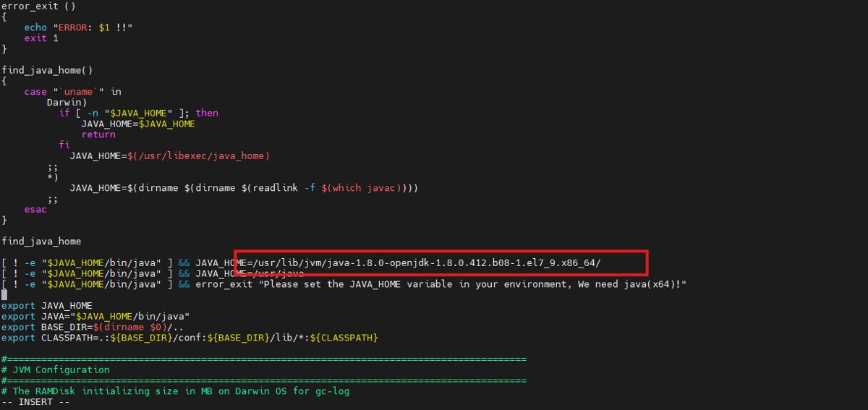
Task: Click the export JAVA="$JAVA_HOME/bin/java" line
Action: 95,317
